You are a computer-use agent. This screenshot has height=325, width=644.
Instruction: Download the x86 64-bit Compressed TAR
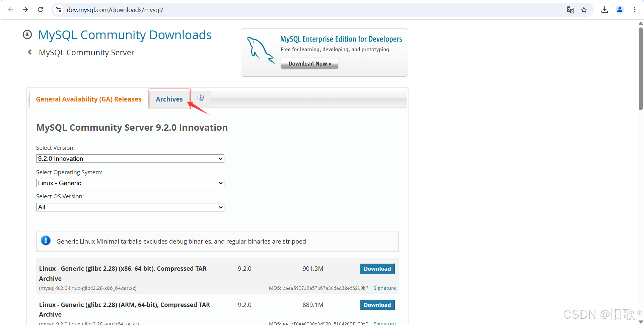point(377,269)
